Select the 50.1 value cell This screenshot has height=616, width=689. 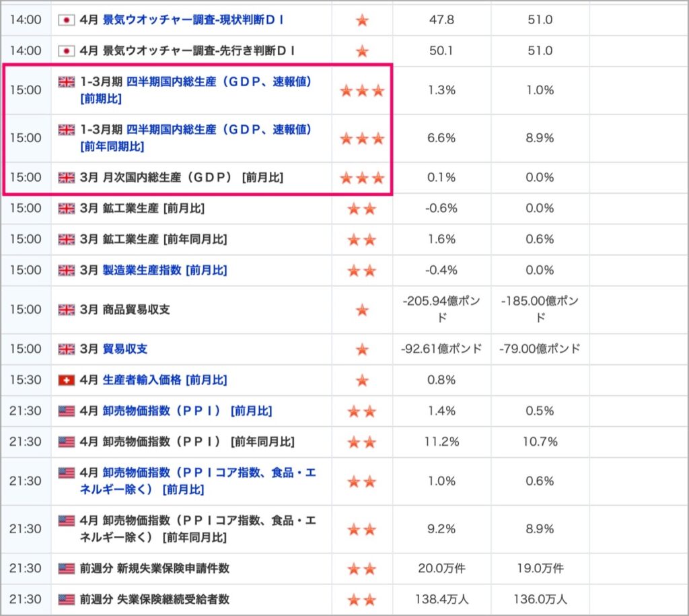[x=441, y=51]
